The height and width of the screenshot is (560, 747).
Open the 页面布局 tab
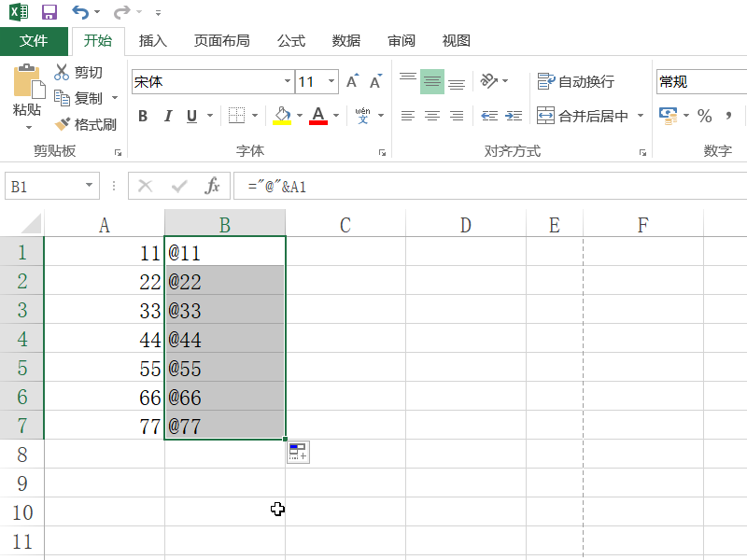[222, 41]
